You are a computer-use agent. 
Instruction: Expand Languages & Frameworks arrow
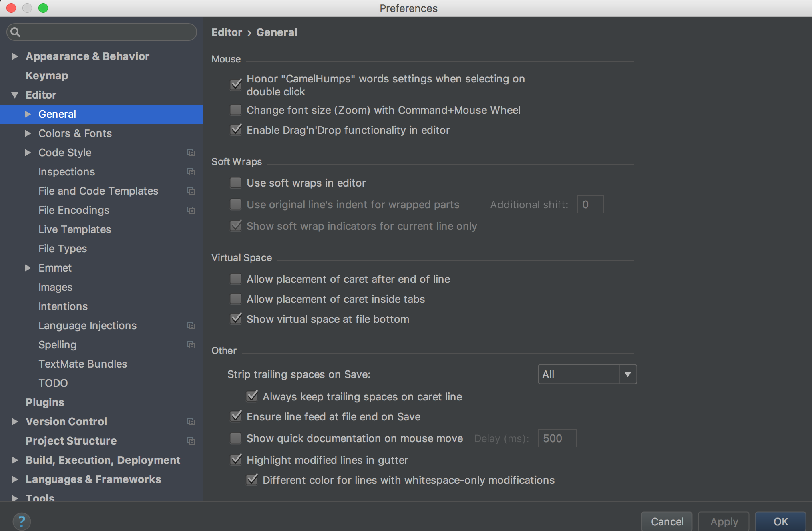tap(15, 479)
